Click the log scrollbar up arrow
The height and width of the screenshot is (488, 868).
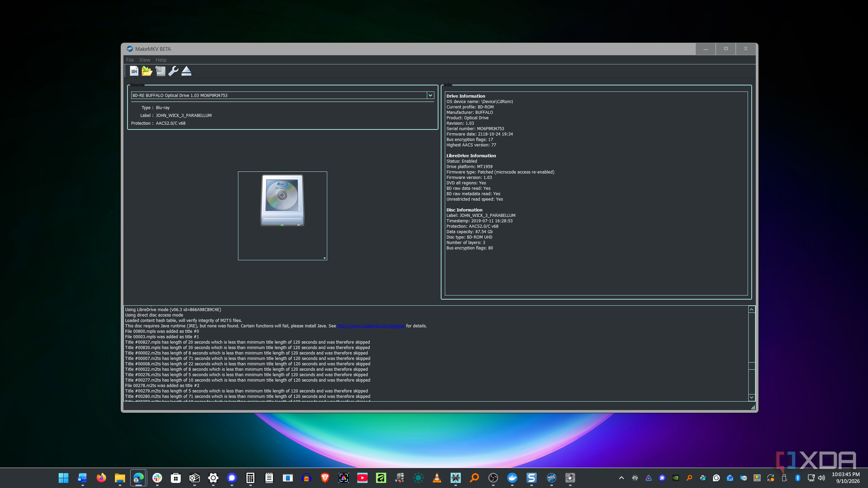(751, 309)
